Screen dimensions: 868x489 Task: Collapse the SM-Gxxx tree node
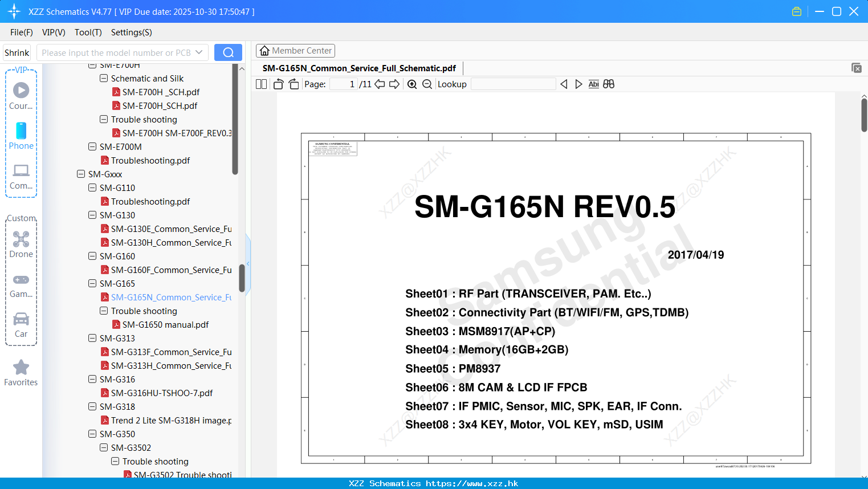pyautogui.click(x=81, y=174)
